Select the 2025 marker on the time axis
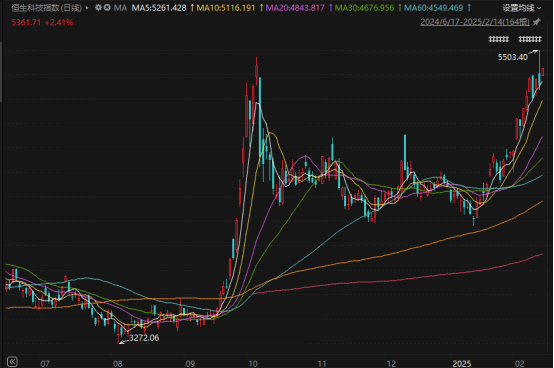This screenshot has width=554, height=368. tap(461, 363)
